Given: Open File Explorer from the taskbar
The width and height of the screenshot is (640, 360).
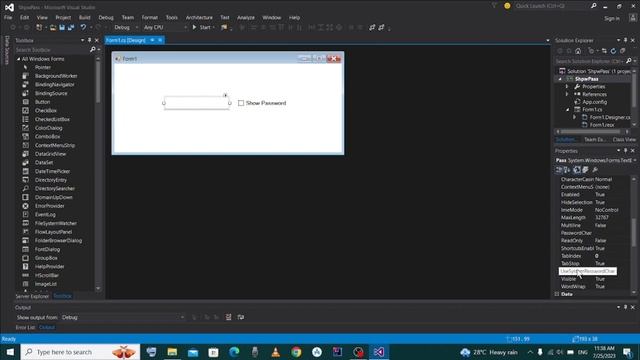Looking at the screenshot, I should (x=172, y=352).
